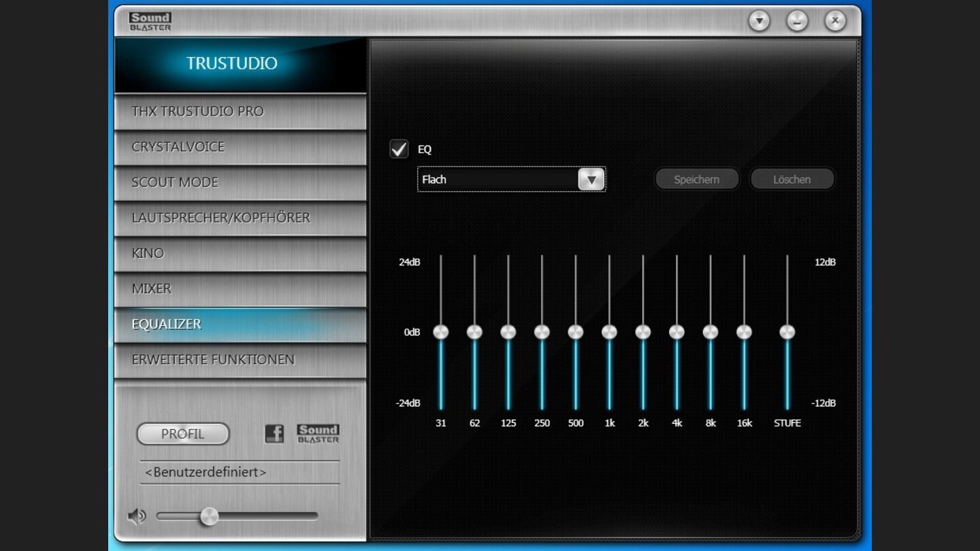Click the master volume slider knob

click(209, 516)
